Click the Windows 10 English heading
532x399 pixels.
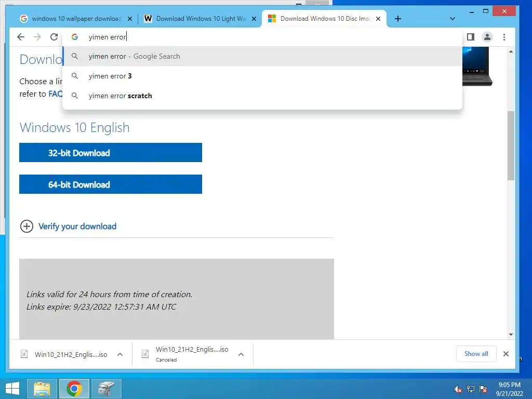[75, 128]
